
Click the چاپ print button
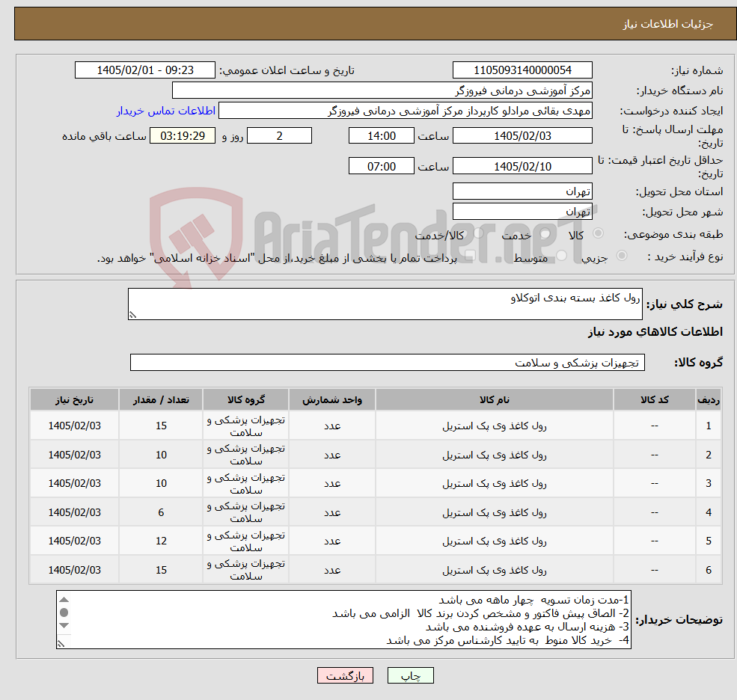(x=410, y=675)
